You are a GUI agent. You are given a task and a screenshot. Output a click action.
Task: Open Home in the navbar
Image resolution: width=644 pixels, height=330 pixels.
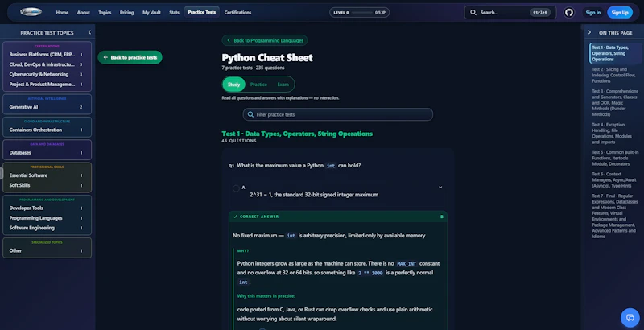(x=63, y=13)
